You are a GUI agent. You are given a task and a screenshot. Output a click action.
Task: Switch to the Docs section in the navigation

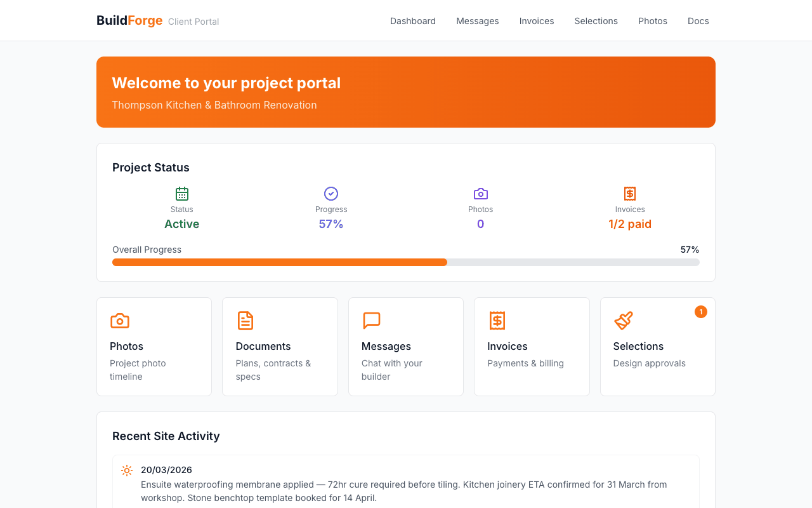pos(698,21)
